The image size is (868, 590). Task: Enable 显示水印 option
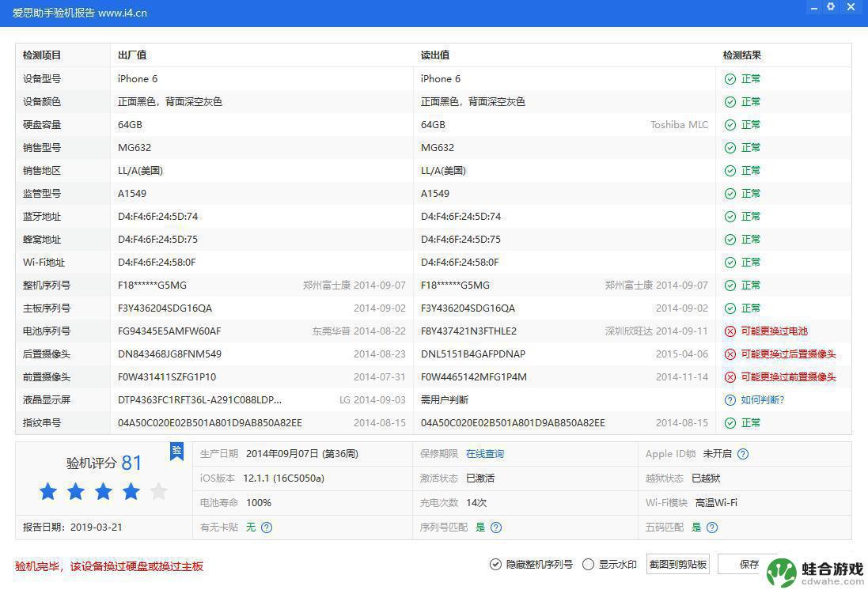[x=609, y=564]
